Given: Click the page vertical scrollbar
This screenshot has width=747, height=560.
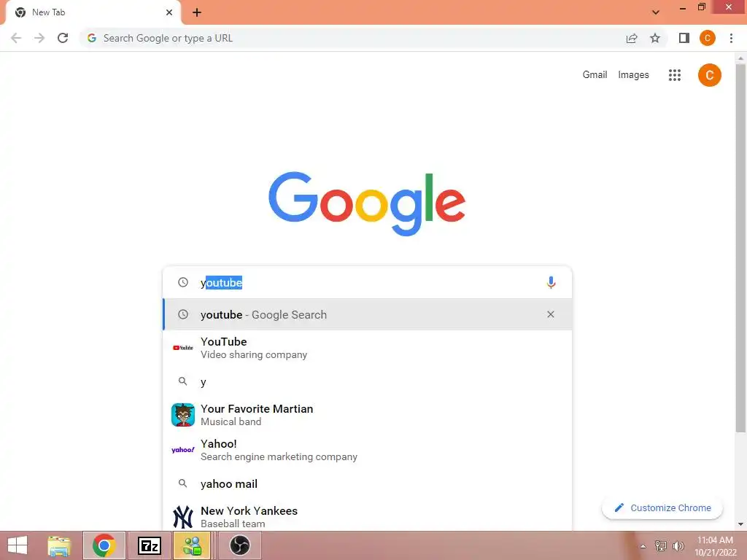Looking at the screenshot, I should point(740,248).
